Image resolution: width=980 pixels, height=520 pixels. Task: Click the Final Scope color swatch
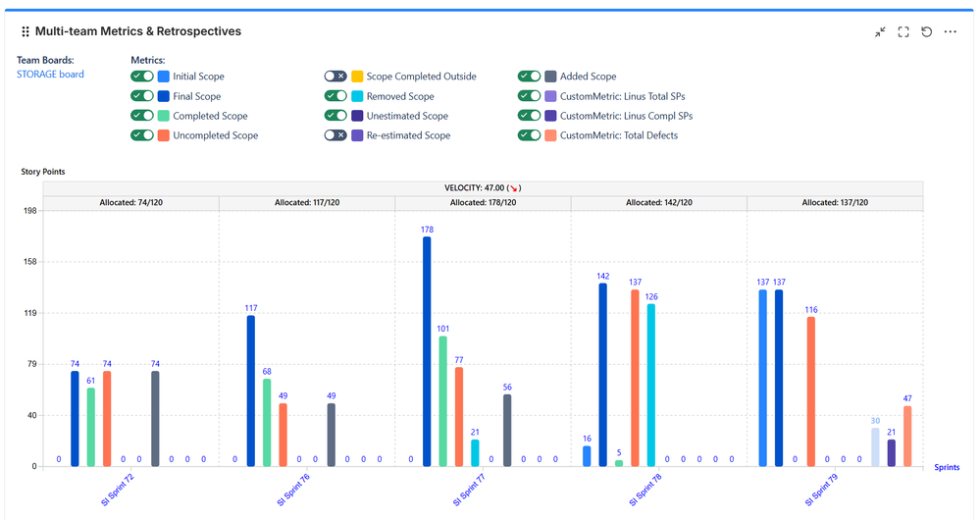click(164, 96)
